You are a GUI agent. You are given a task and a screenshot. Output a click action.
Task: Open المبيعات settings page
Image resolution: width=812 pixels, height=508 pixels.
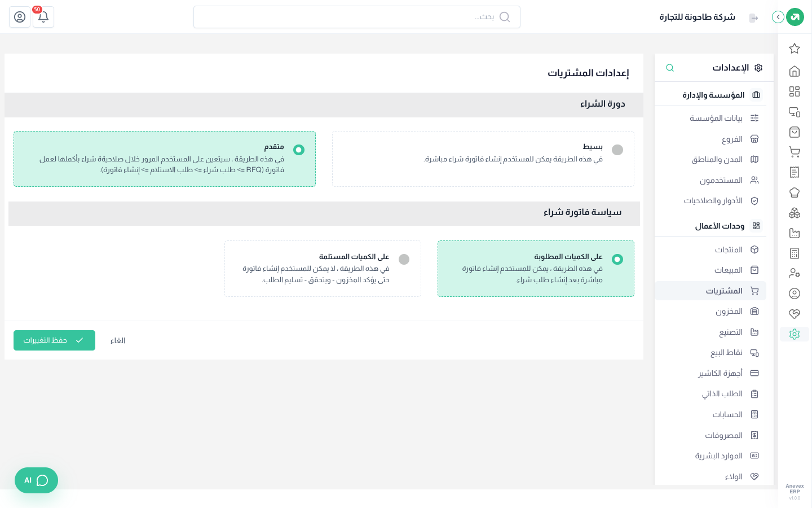point(710,270)
